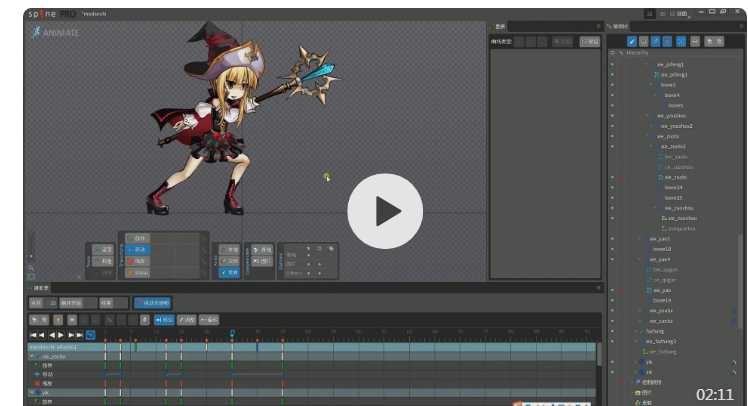This screenshot has width=748, height=406.
Task: Select the blue highlighted Translate tool
Action: [138, 250]
